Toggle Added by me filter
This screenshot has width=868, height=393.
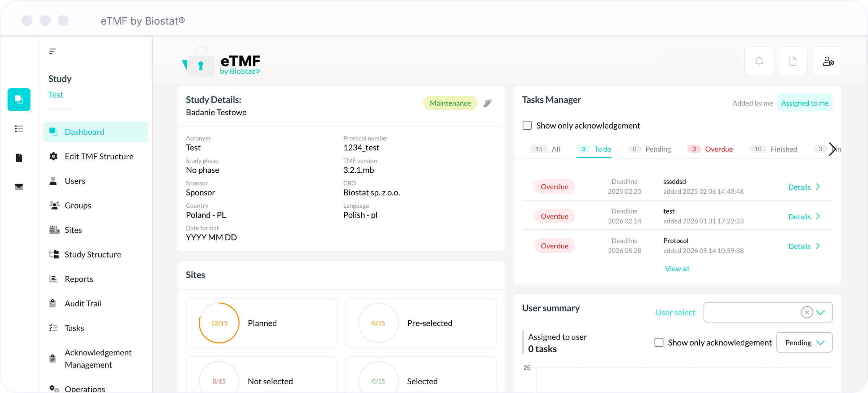(x=752, y=103)
